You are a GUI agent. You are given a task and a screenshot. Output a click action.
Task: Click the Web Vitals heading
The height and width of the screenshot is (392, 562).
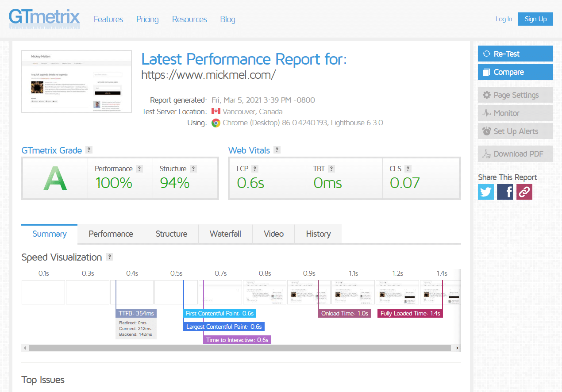coord(249,150)
